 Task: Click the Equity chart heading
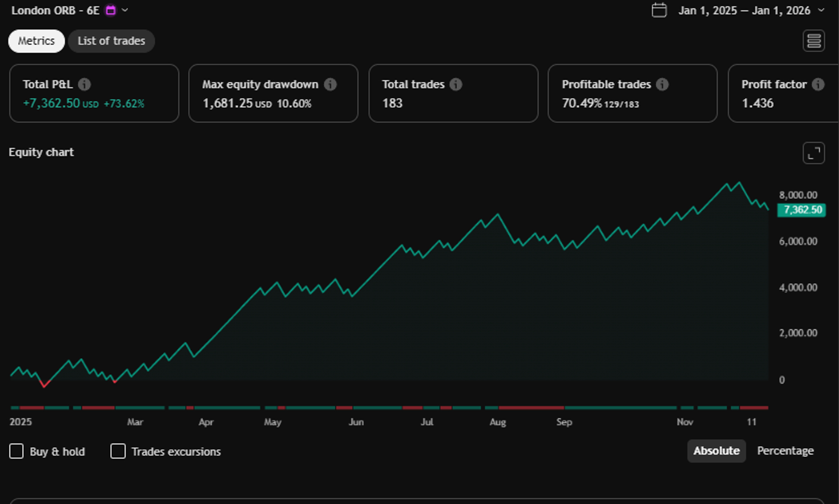point(41,152)
